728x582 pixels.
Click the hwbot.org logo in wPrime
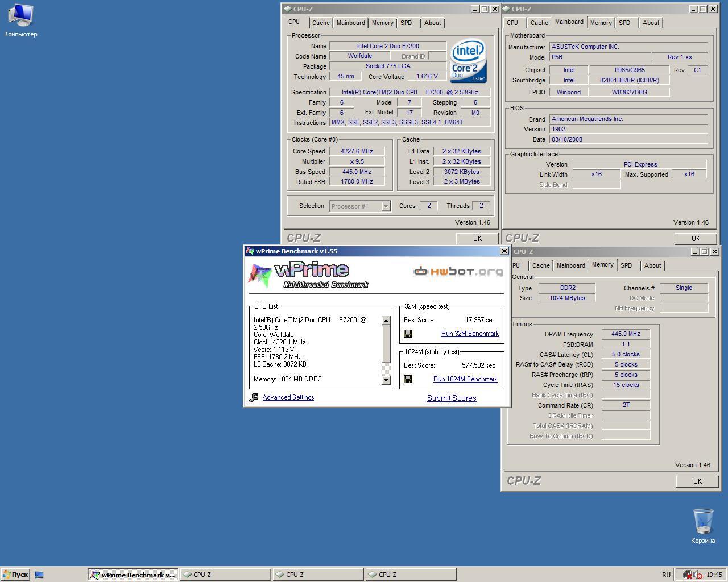coord(458,272)
